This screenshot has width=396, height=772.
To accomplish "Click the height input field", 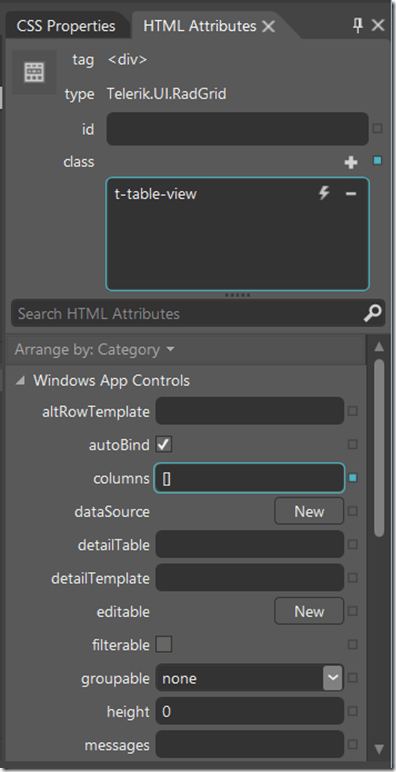I will coord(250,711).
